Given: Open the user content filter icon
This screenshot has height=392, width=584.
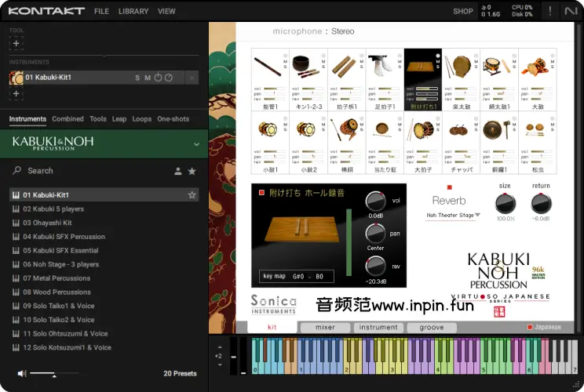Looking at the screenshot, I should pyautogui.click(x=178, y=171).
